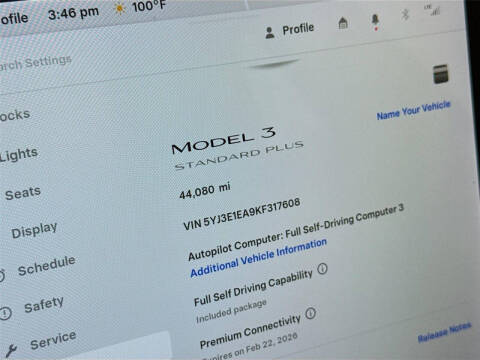Open Additional Vehicle Information link

(258, 258)
